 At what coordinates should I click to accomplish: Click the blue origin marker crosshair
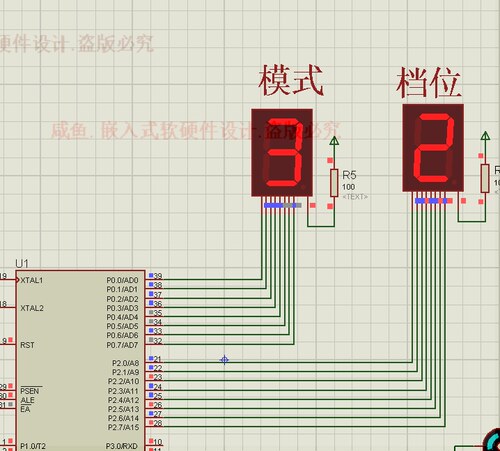(x=224, y=360)
